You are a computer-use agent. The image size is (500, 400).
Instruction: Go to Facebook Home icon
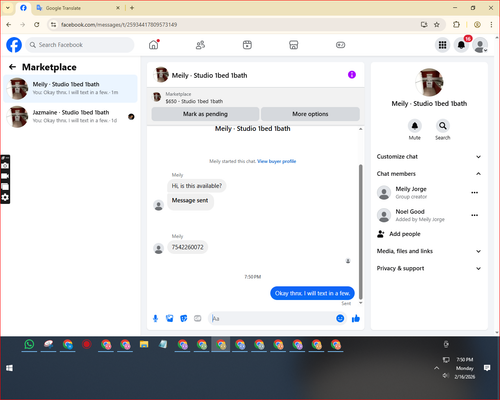coord(154,45)
